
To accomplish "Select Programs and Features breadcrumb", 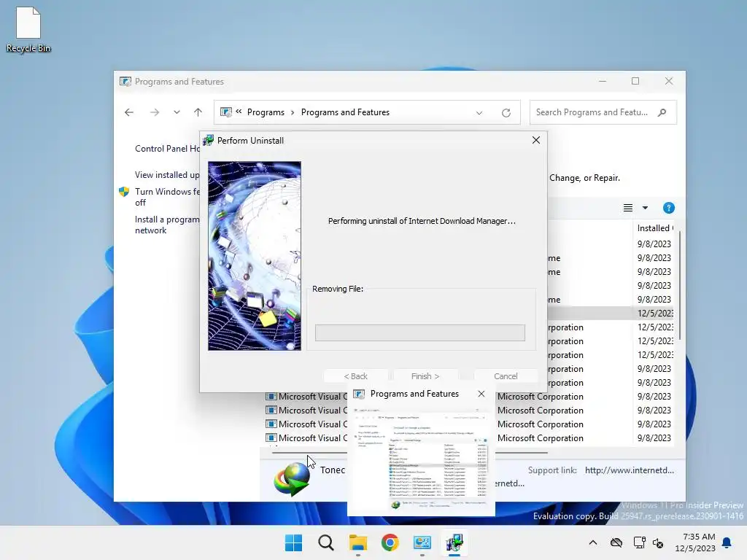I will tap(345, 112).
